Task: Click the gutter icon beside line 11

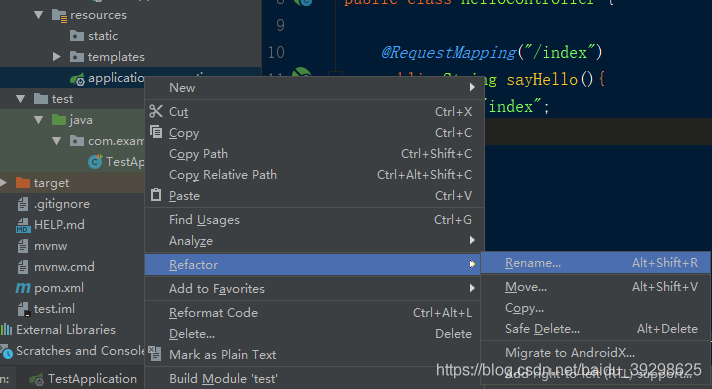Action: pos(302,73)
